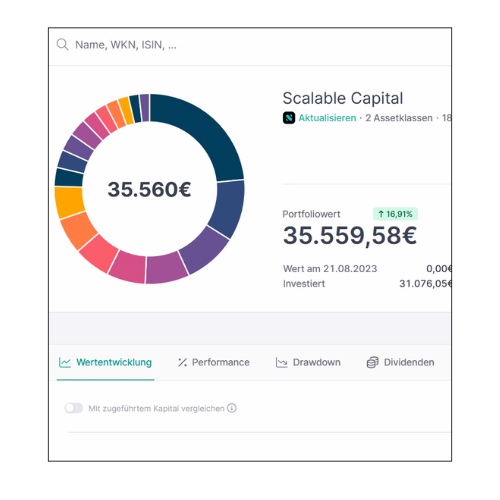Open the Drawdown tab

308,362
